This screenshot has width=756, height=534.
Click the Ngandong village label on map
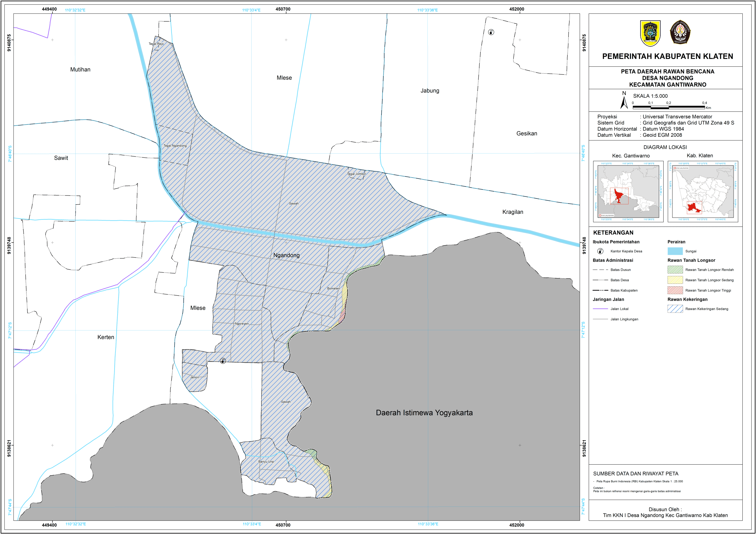coord(286,255)
